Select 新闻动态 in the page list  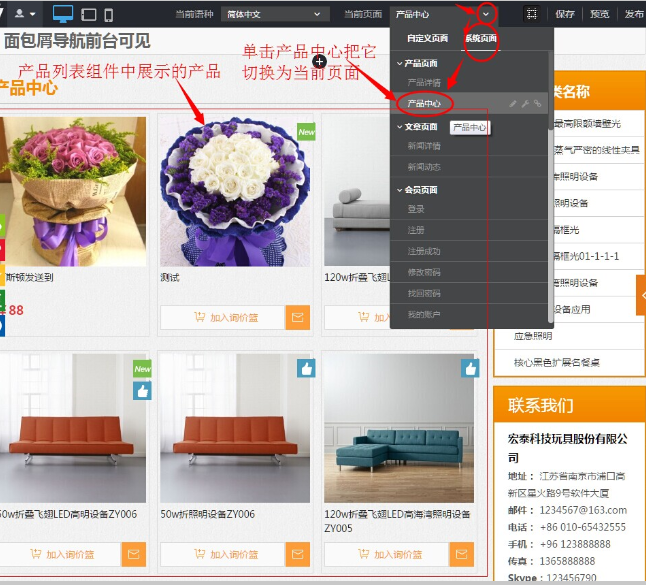click(424, 166)
